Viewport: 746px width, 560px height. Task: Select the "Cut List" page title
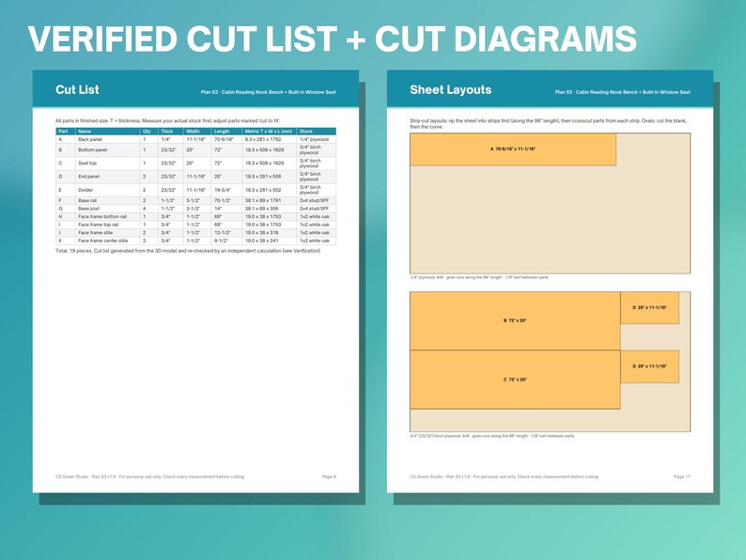tap(77, 90)
